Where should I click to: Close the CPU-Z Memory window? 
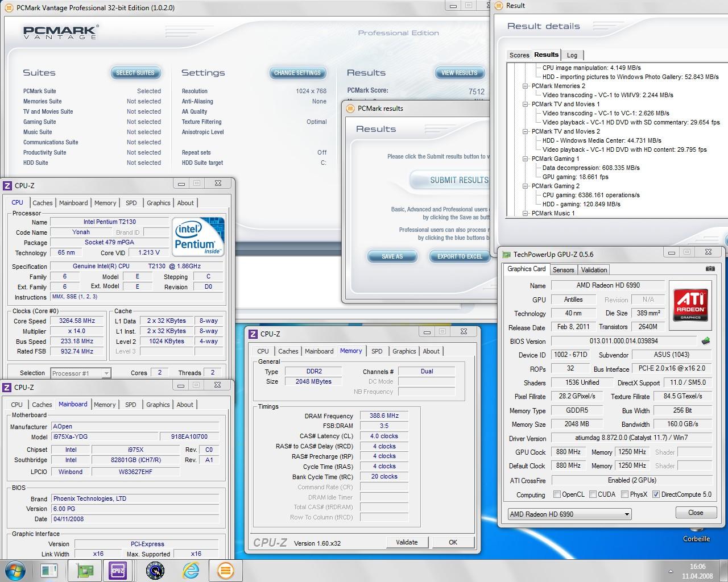[x=464, y=331]
